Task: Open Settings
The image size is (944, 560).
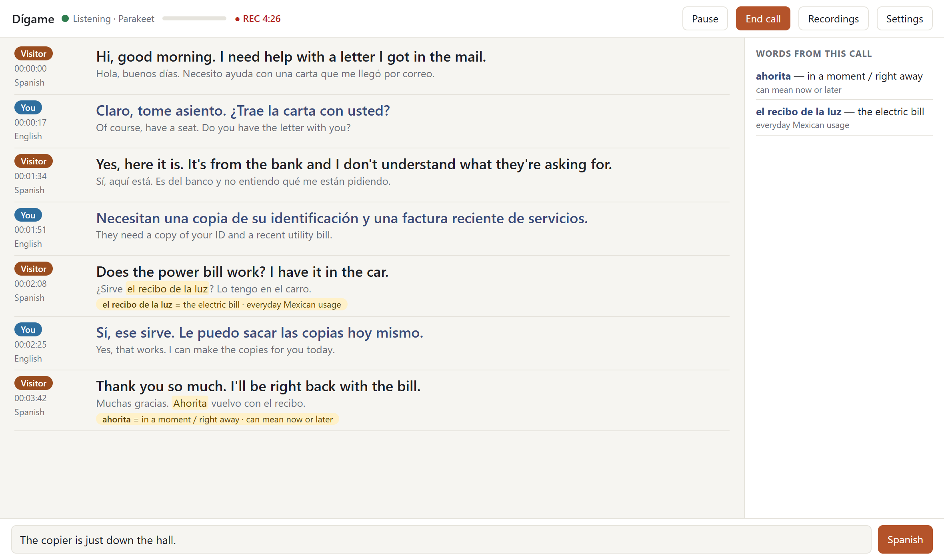Action: click(x=904, y=19)
